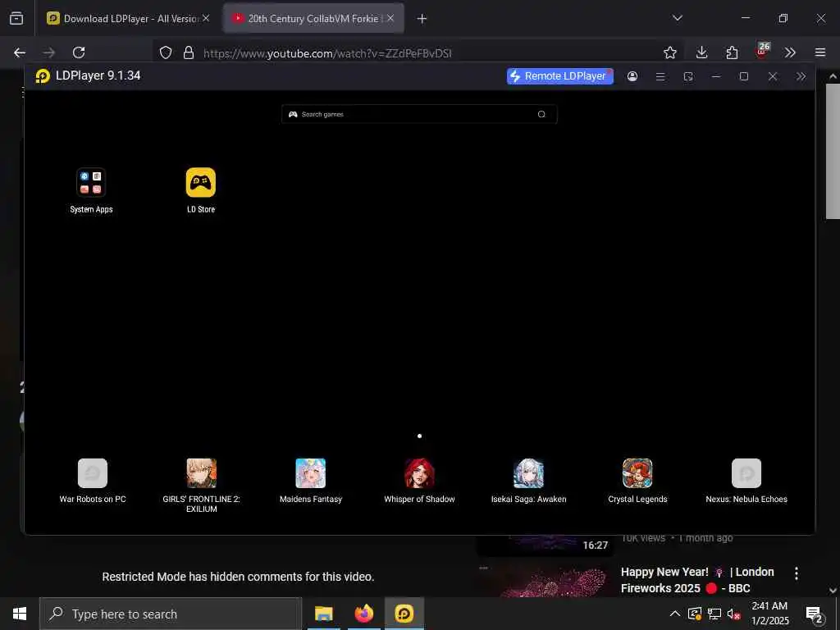Bookmark this page with the star

[669, 52]
